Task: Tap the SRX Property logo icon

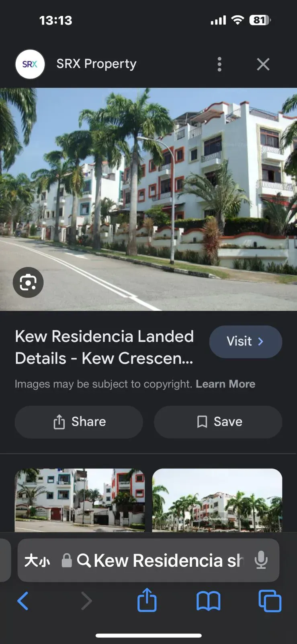Action: pyautogui.click(x=30, y=64)
